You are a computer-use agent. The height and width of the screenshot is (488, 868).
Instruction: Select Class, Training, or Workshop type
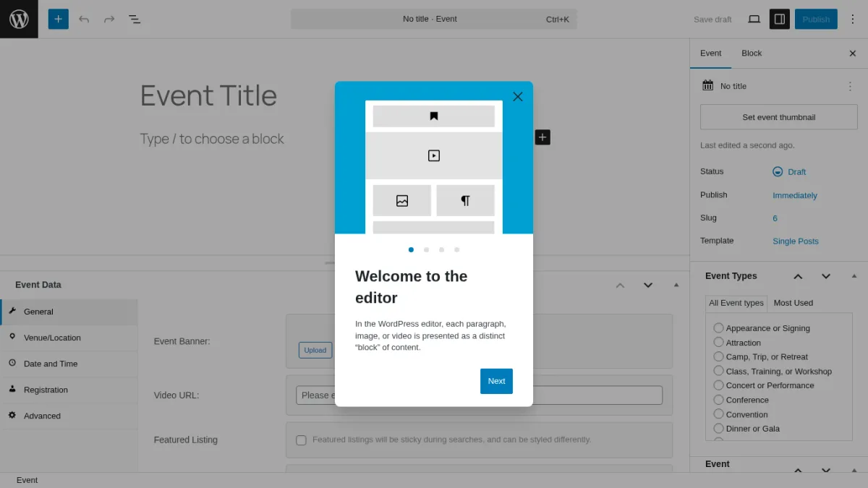[x=718, y=371]
